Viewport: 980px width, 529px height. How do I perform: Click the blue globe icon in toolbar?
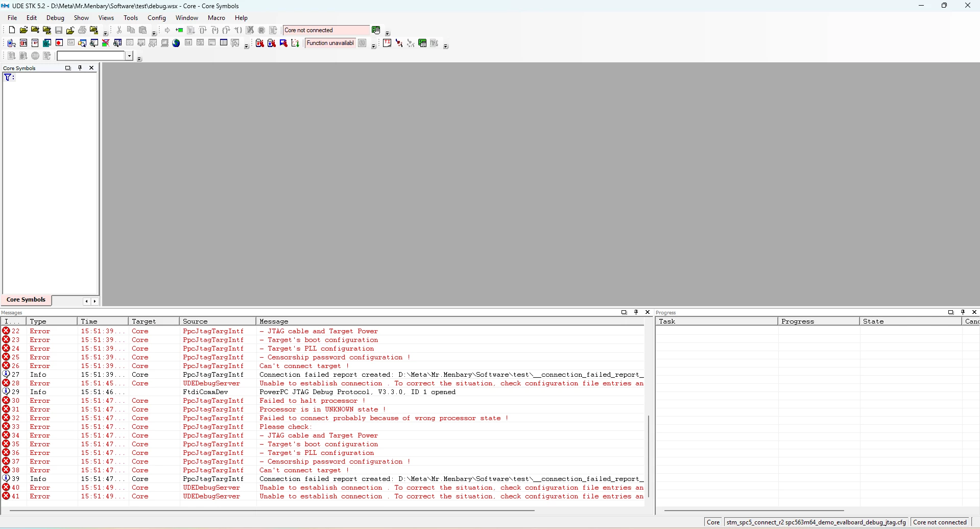(176, 43)
